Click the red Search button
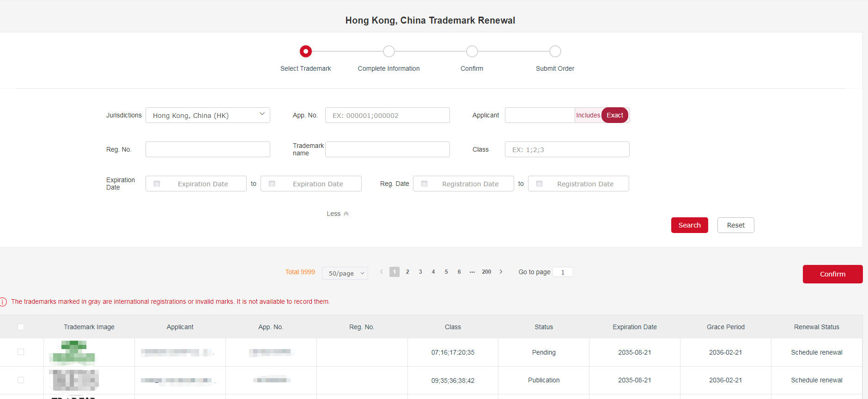This screenshot has height=399, width=868. pyautogui.click(x=689, y=225)
